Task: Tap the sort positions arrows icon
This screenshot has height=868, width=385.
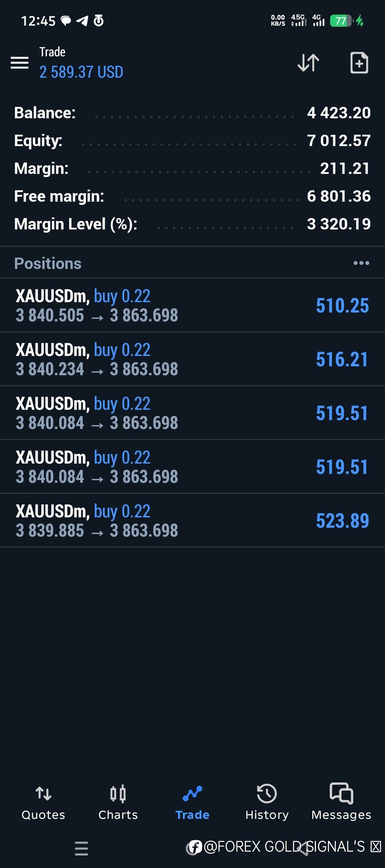Action: click(x=308, y=63)
